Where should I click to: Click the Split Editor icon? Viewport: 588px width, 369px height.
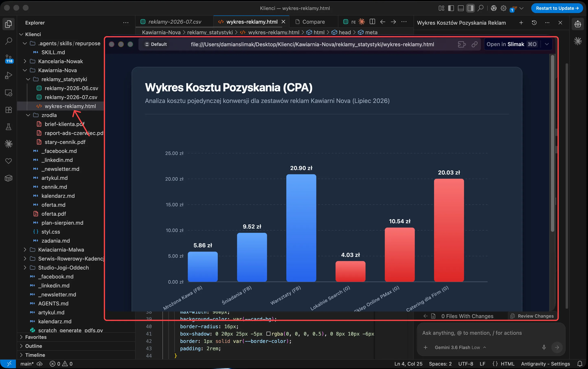372,22
